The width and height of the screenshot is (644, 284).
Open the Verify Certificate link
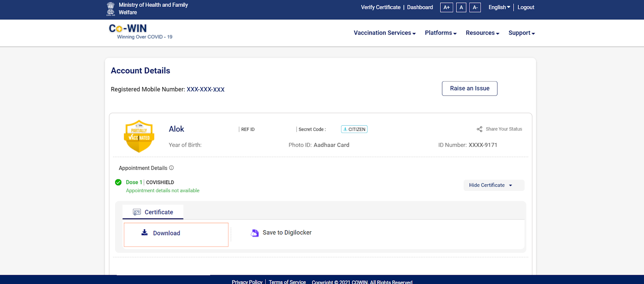tap(381, 7)
